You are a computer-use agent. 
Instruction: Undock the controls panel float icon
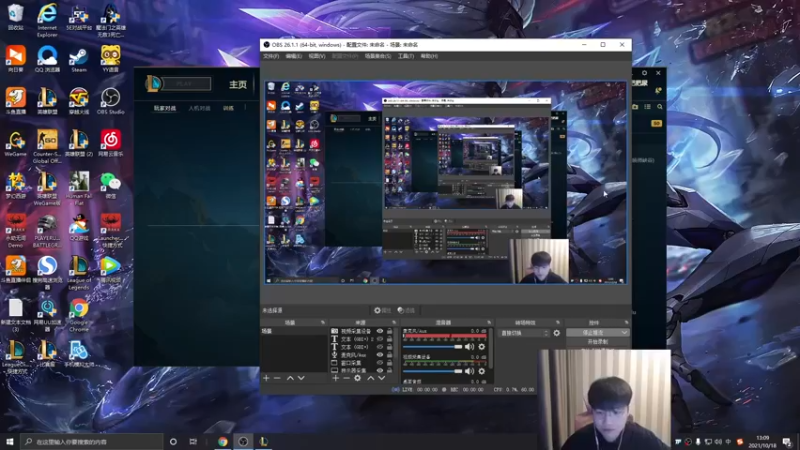pyautogui.click(x=626, y=322)
